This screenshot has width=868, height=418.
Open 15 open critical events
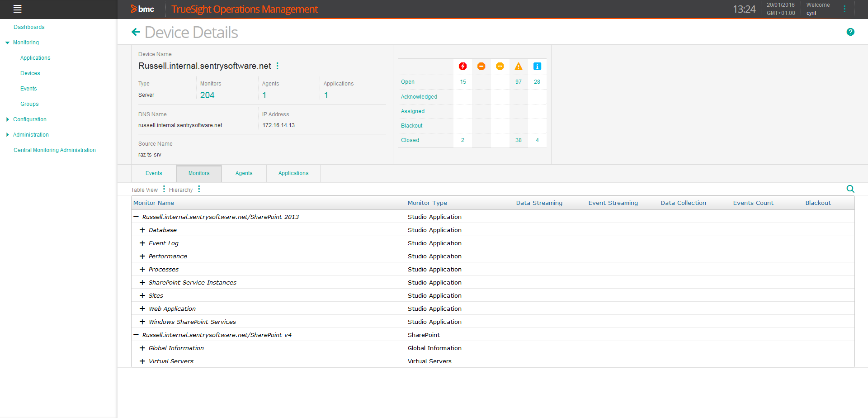(463, 82)
